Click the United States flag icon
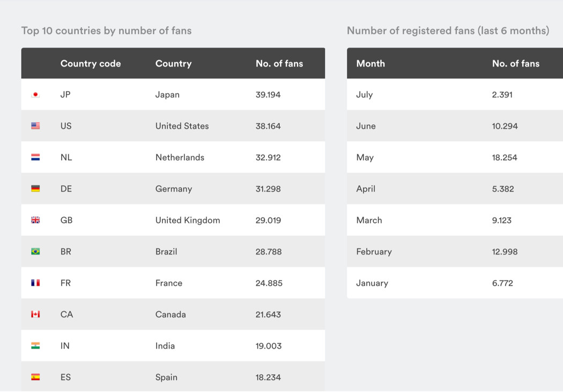This screenshot has width=563, height=392. click(x=35, y=126)
